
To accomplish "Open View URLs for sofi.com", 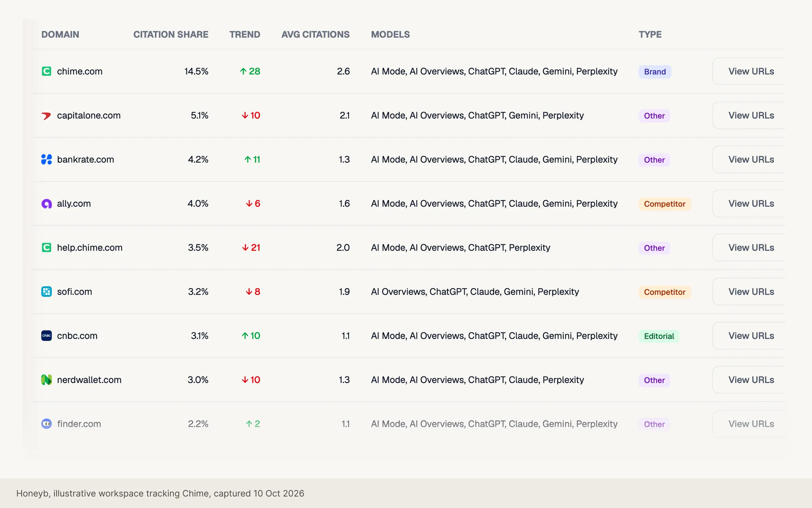I will 749,292.
